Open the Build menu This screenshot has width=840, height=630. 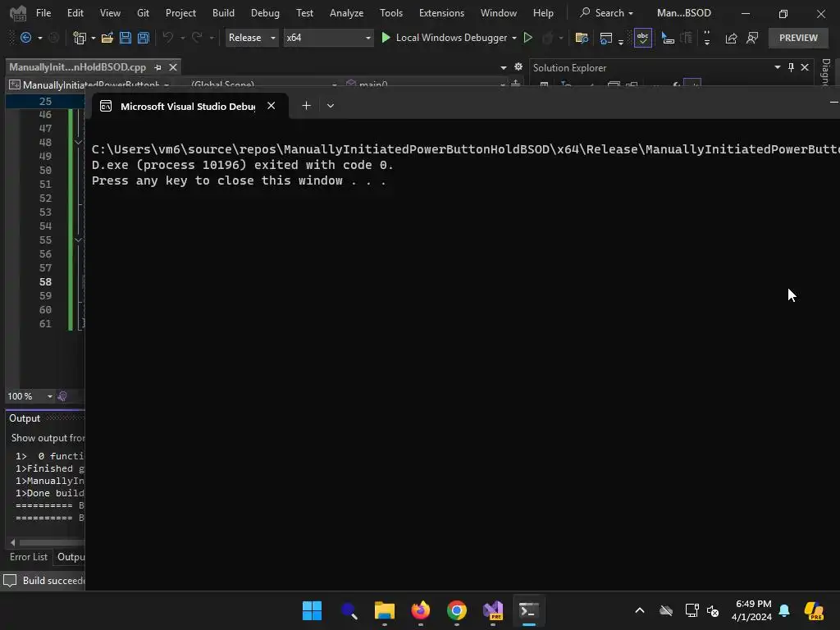tap(223, 13)
